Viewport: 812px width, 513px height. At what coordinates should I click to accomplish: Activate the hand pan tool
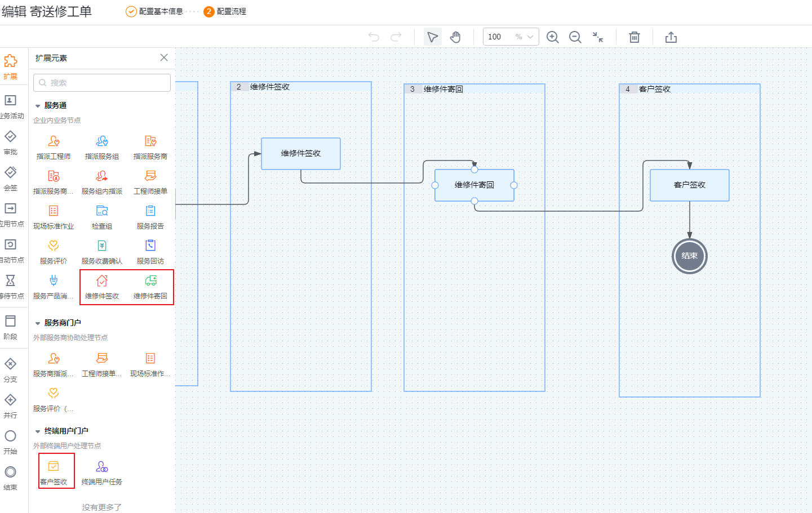[x=455, y=37]
